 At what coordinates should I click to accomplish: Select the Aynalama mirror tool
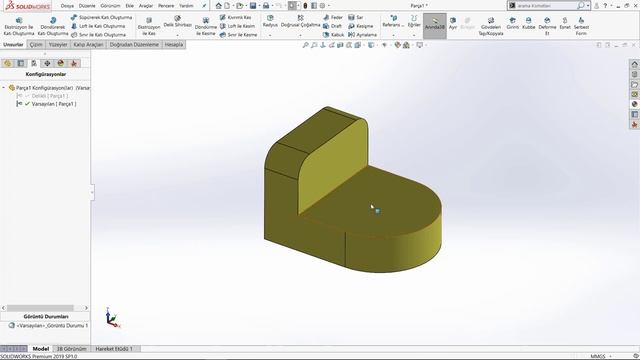click(362, 35)
